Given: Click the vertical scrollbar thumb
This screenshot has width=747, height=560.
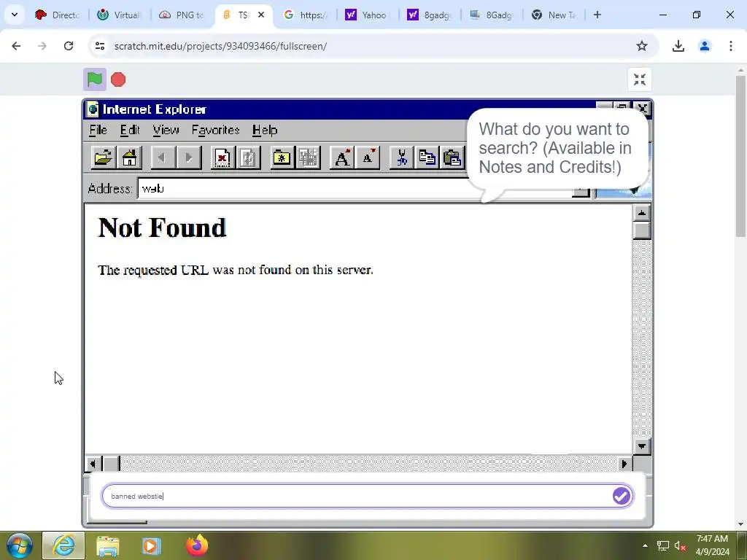Looking at the screenshot, I should (x=642, y=231).
